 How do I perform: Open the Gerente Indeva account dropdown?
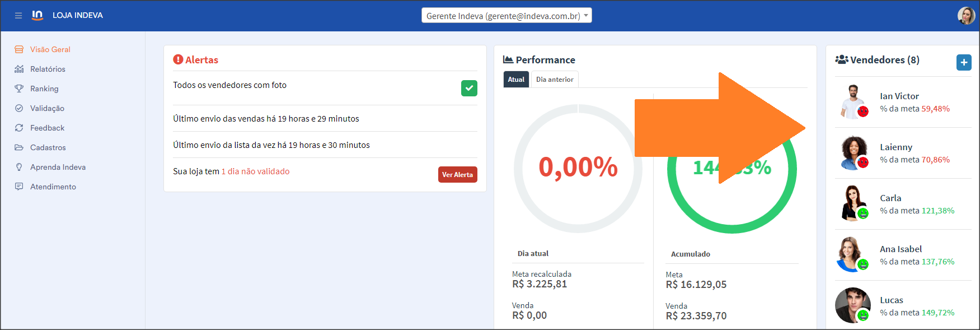[507, 16]
